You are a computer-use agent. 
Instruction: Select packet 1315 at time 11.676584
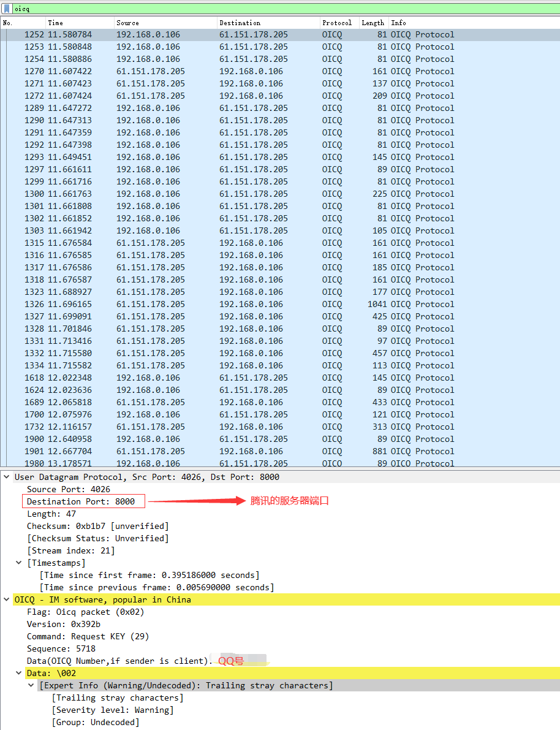[280, 243]
